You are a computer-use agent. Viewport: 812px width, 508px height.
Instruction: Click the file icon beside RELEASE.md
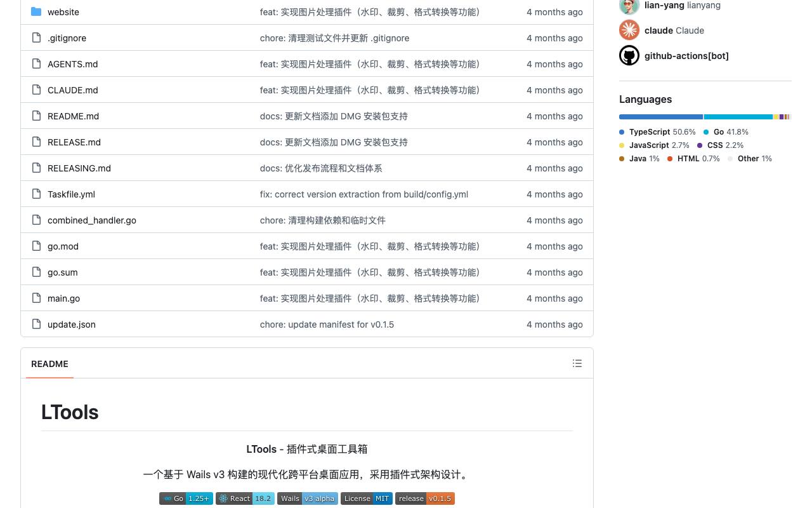(x=36, y=142)
